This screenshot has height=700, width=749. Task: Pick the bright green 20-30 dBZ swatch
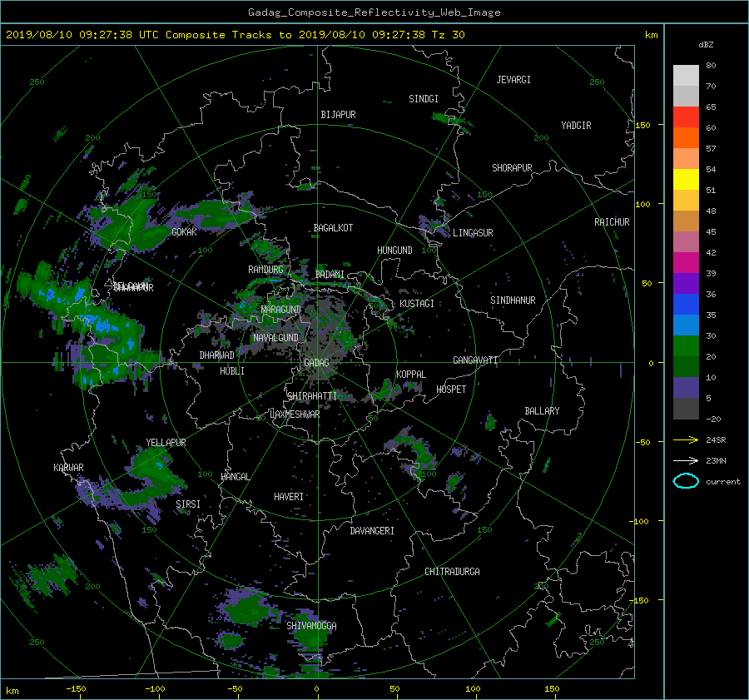click(x=686, y=346)
